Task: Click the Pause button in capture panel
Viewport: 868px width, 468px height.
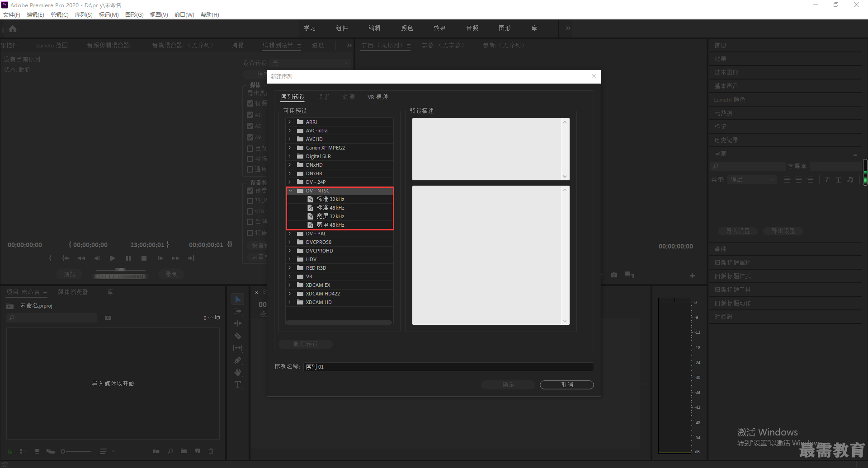Action: [x=128, y=258]
